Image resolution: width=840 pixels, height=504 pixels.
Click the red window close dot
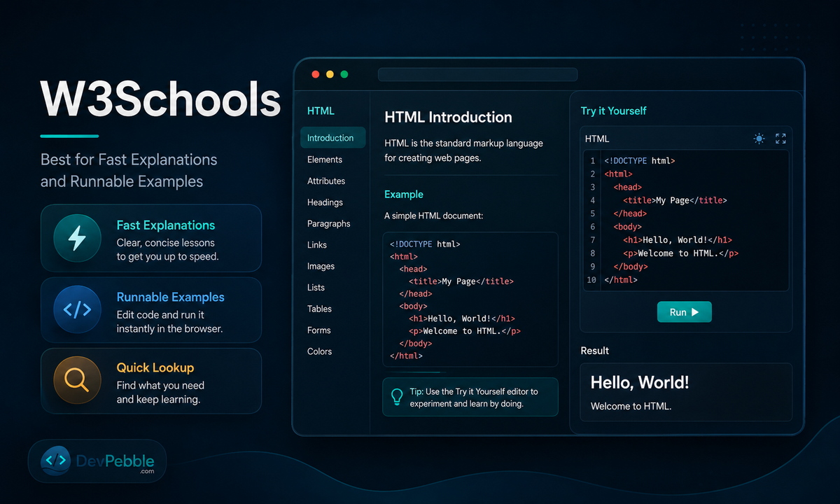click(315, 74)
